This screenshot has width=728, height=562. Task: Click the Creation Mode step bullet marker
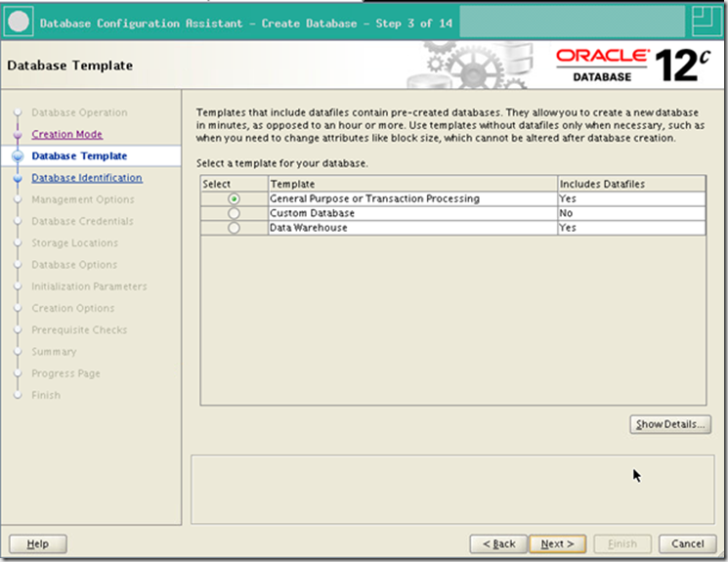click(x=18, y=135)
